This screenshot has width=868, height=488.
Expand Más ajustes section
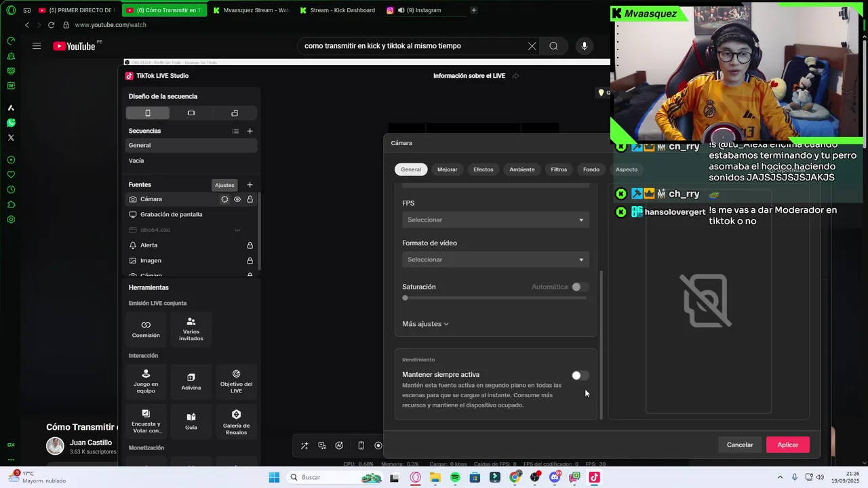(425, 324)
